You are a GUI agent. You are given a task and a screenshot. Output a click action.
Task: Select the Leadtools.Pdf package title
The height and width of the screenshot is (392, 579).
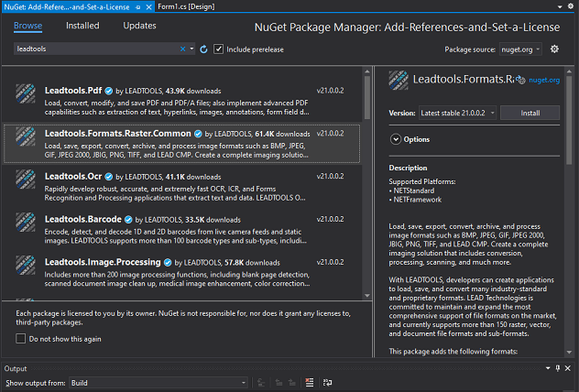[73, 91]
